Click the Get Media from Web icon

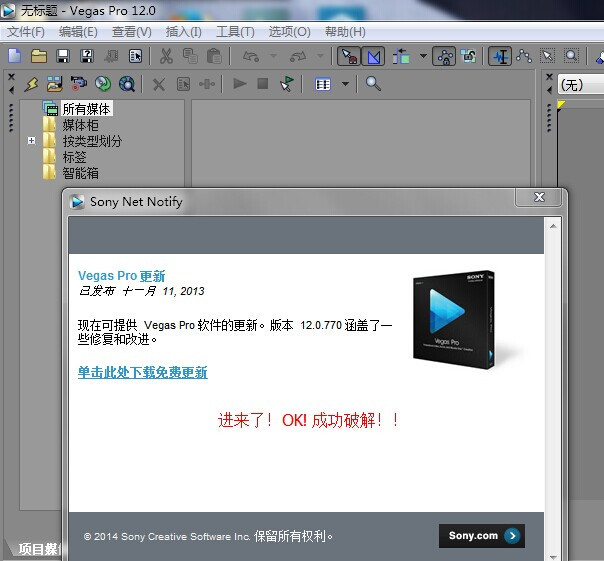click(127, 84)
